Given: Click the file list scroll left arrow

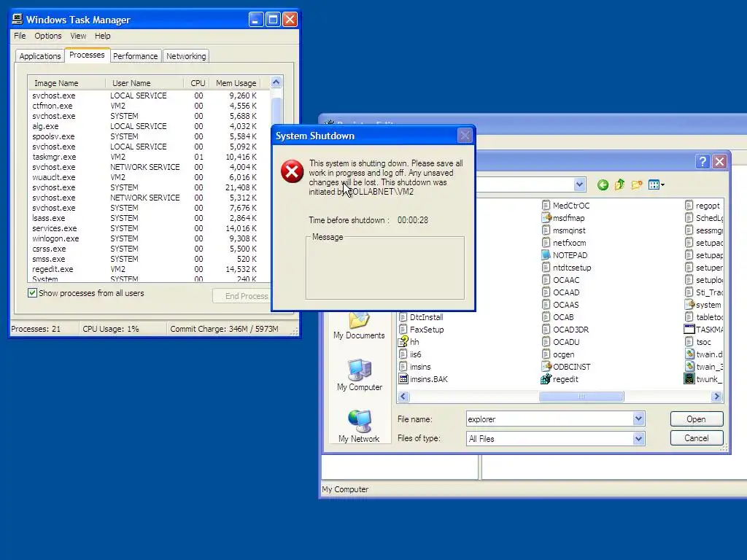Looking at the screenshot, I should click(x=403, y=396).
